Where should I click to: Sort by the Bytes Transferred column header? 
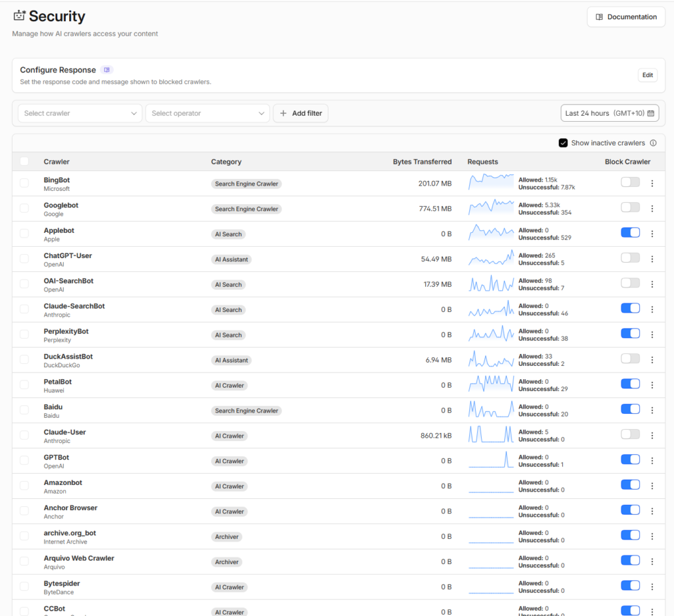tap(422, 162)
